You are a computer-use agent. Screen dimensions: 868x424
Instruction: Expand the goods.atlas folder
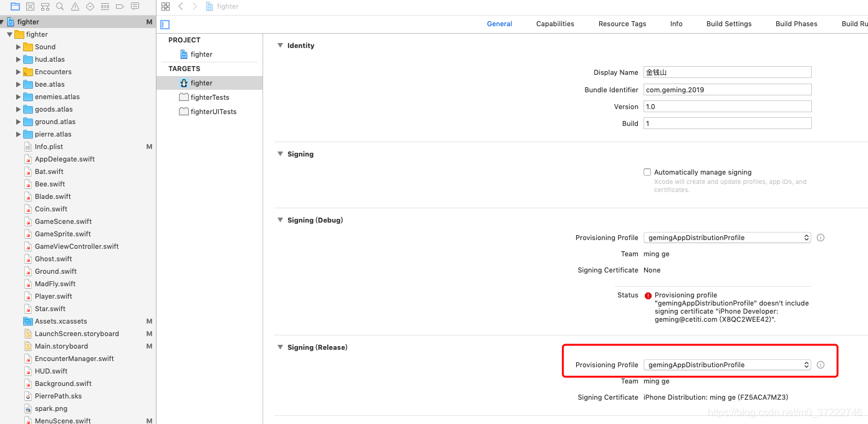coord(18,109)
